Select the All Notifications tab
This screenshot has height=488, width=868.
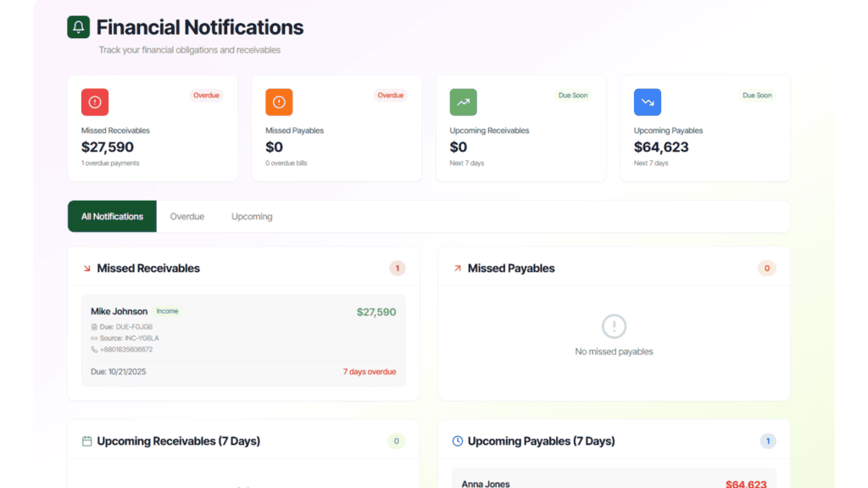pos(112,217)
